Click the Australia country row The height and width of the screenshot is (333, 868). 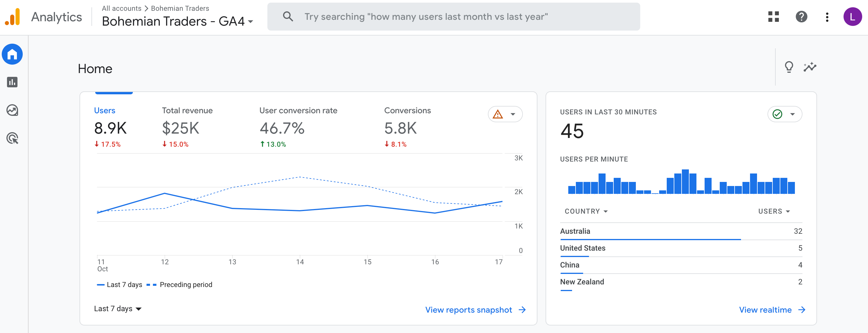(681, 231)
